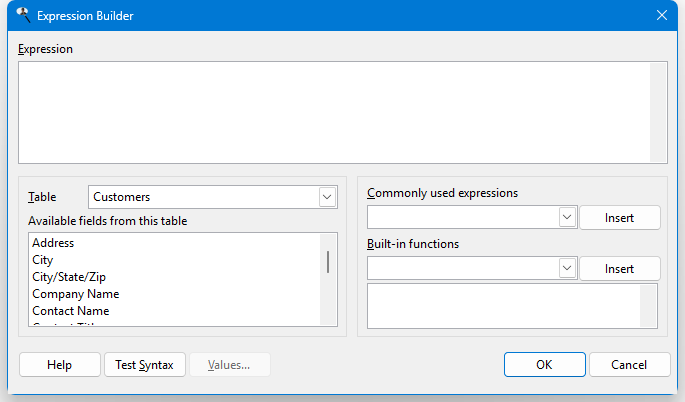Click the built-in function description box
Viewport: 685px width, 402px height.
[504, 306]
